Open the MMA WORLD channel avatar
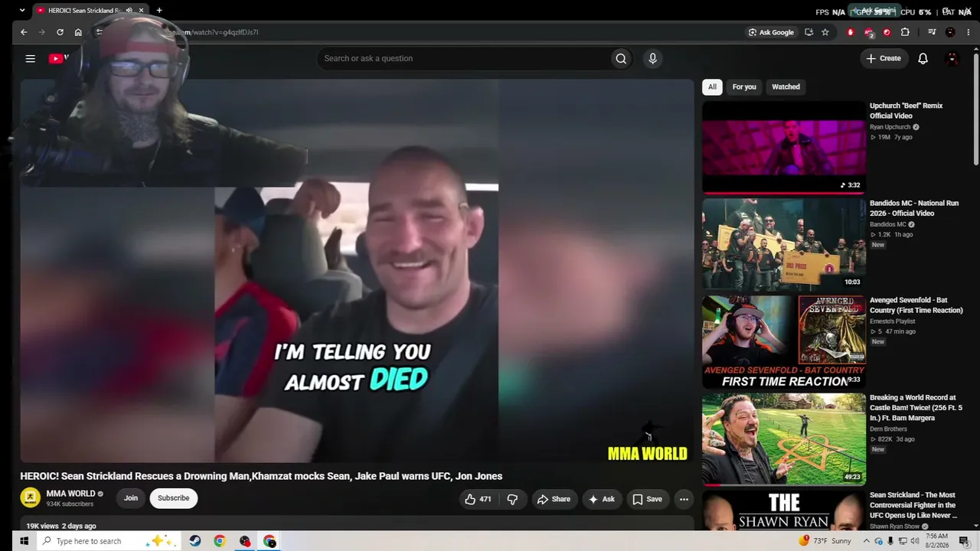This screenshot has height=551, width=980. 30,498
